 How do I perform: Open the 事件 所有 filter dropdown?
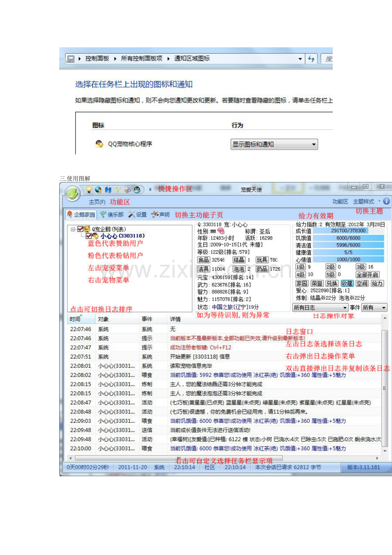pyautogui.click(x=375, y=307)
